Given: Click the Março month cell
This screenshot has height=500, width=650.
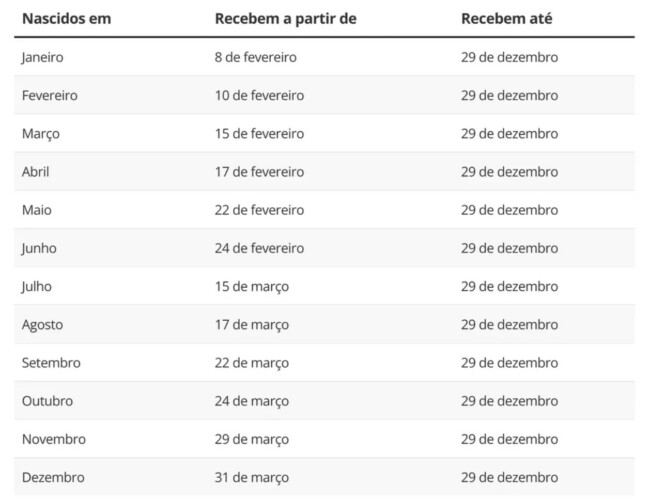Looking at the screenshot, I should pos(40,134).
